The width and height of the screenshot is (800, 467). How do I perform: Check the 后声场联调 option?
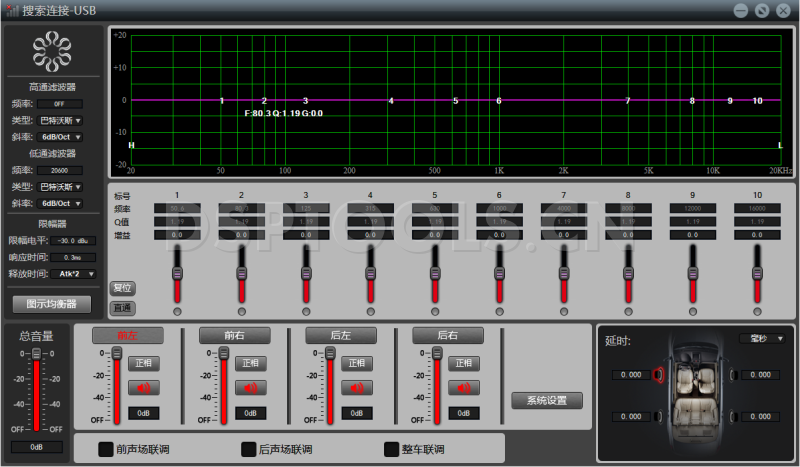[249, 450]
